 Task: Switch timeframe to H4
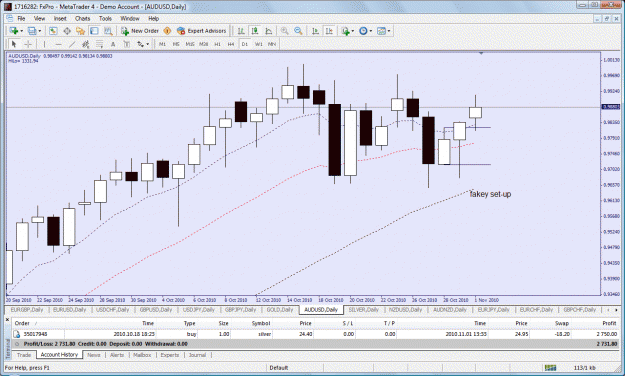[231, 44]
